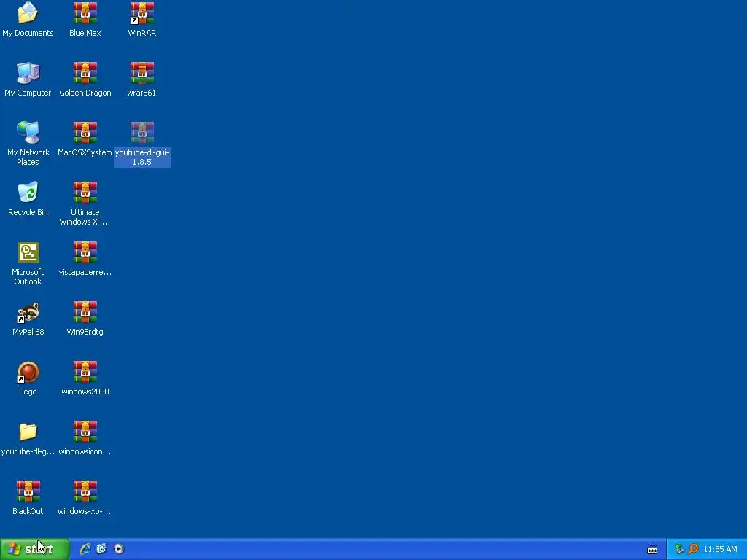747x560 pixels.
Task: Click the 11:55 AM taskbar clock
Action: click(x=720, y=549)
